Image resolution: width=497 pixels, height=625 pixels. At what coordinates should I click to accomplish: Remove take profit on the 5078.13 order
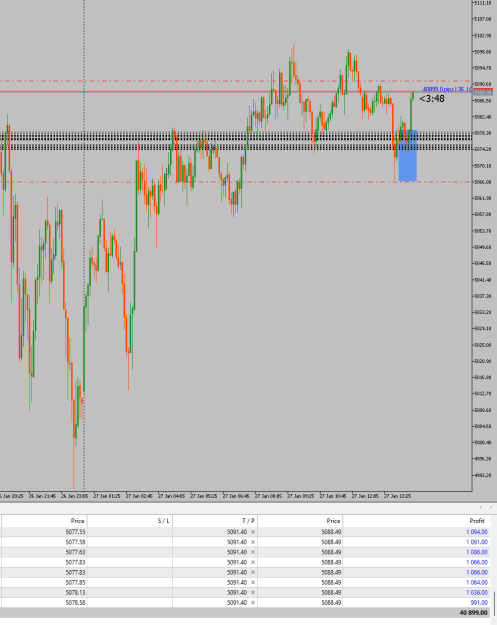click(253, 593)
